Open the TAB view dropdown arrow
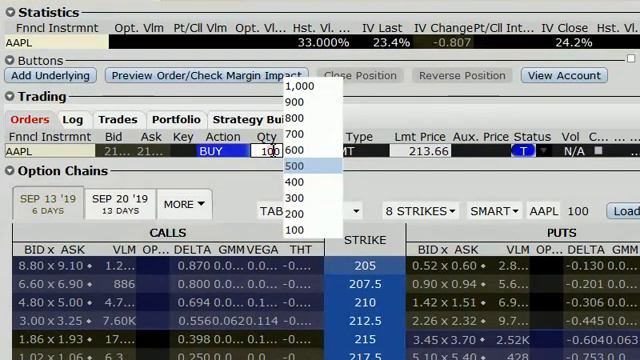Viewport: 640px width, 360px height. pyautogui.click(x=356, y=211)
